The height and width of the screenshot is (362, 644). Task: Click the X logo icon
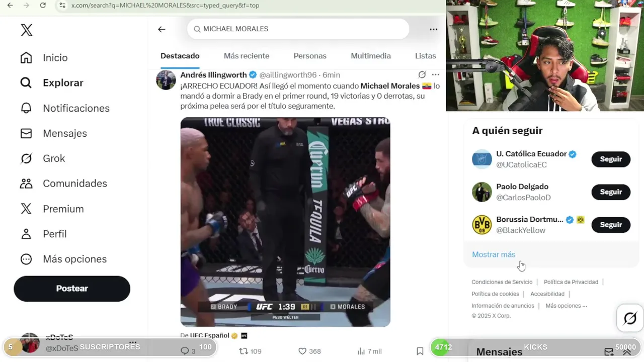[27, 30]
